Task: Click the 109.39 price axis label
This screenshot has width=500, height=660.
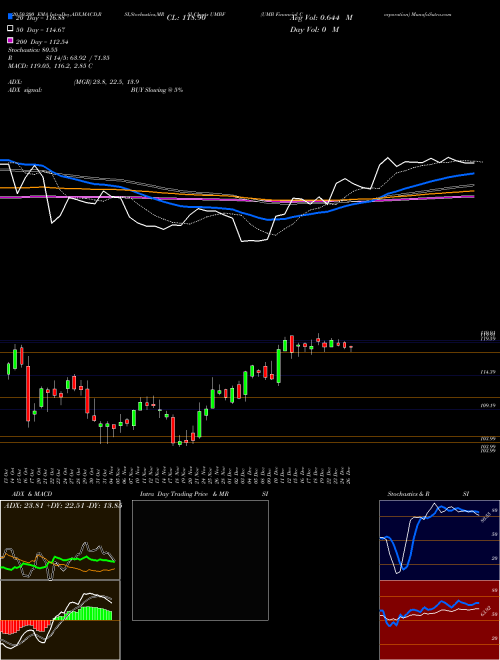Action: coord(488,406)
